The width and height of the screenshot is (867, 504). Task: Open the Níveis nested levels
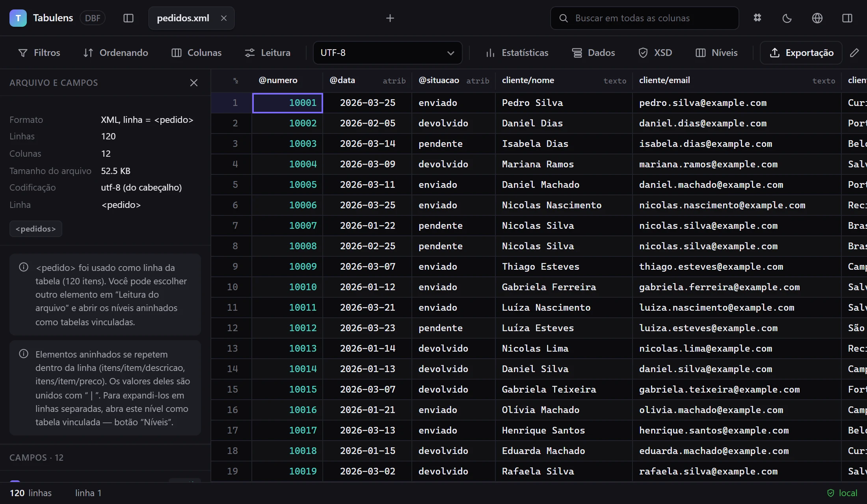pos(716,53)
